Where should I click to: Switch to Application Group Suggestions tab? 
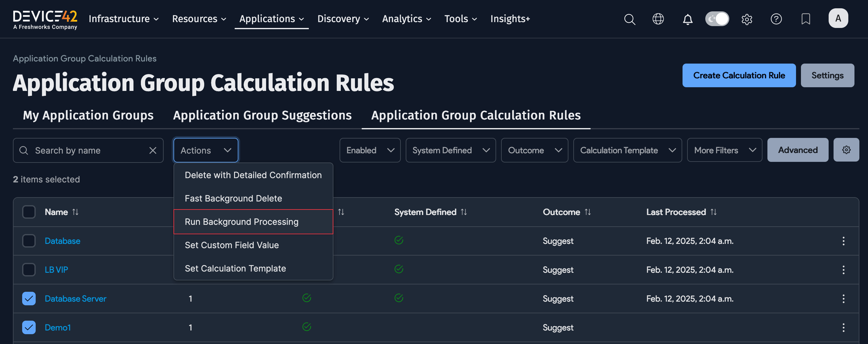262,115
